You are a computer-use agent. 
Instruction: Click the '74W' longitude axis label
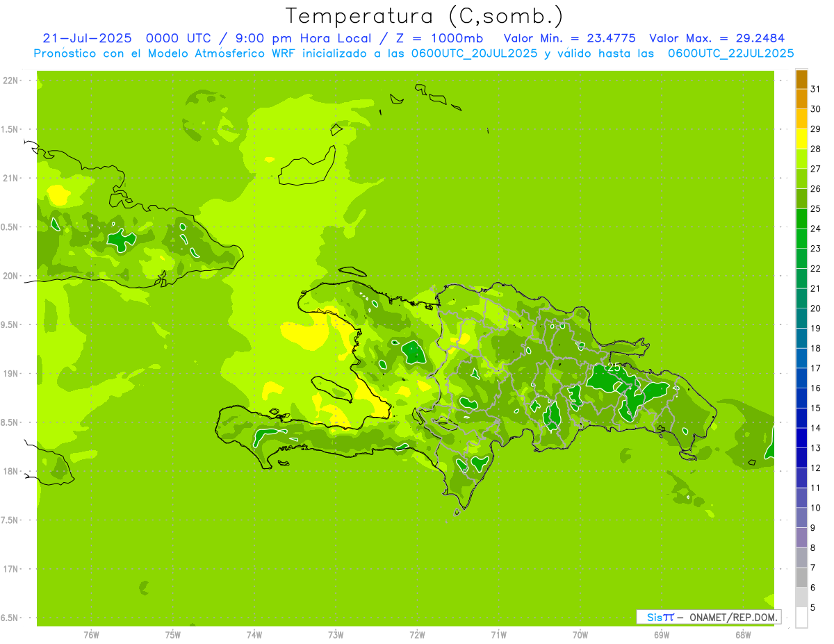click(x=254, y=635)
